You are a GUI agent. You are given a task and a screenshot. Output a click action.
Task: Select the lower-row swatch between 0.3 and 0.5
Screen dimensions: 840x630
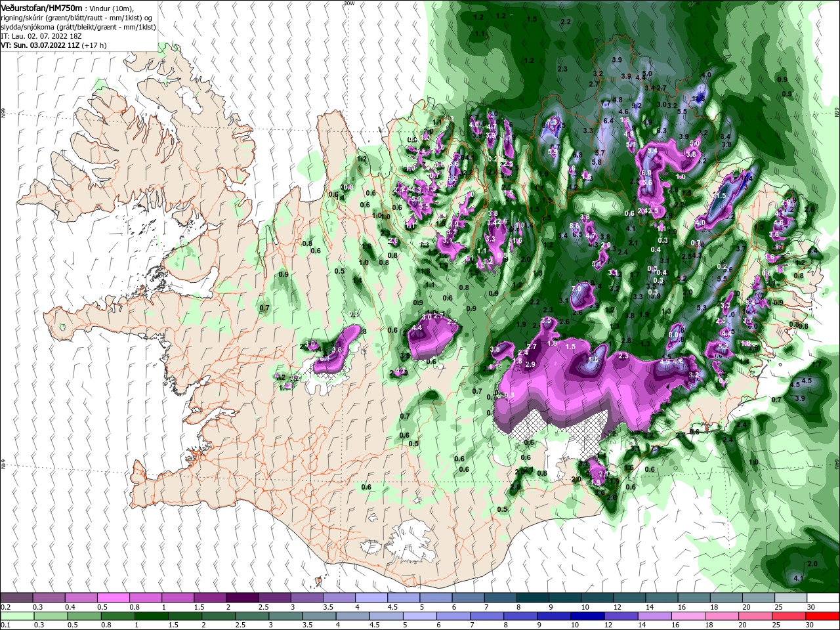(51, 616)
